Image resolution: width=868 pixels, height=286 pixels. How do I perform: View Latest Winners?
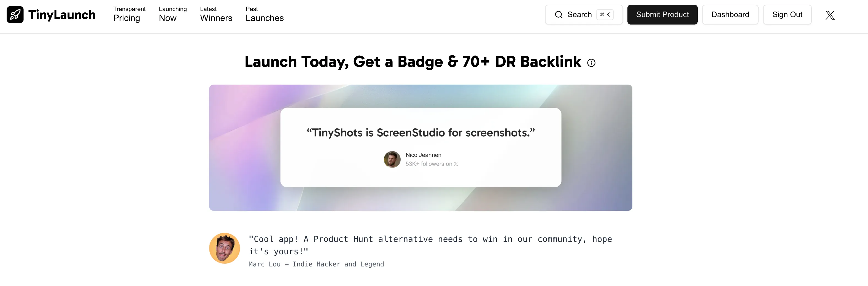tap(216, 15)
